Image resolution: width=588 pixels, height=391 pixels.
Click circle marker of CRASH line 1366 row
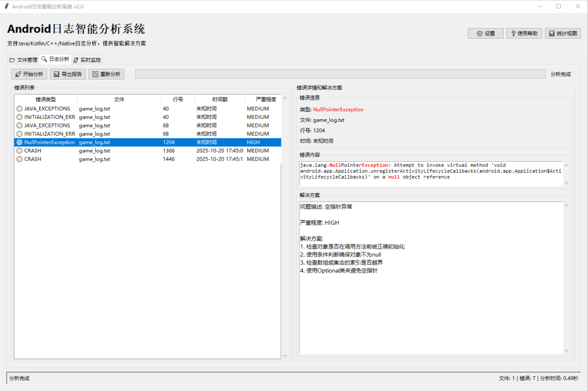[x=20, y=150]
